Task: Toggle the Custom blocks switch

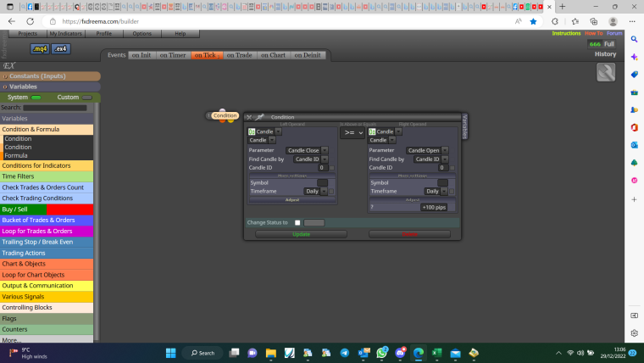Action: click(x=86, y=98)
